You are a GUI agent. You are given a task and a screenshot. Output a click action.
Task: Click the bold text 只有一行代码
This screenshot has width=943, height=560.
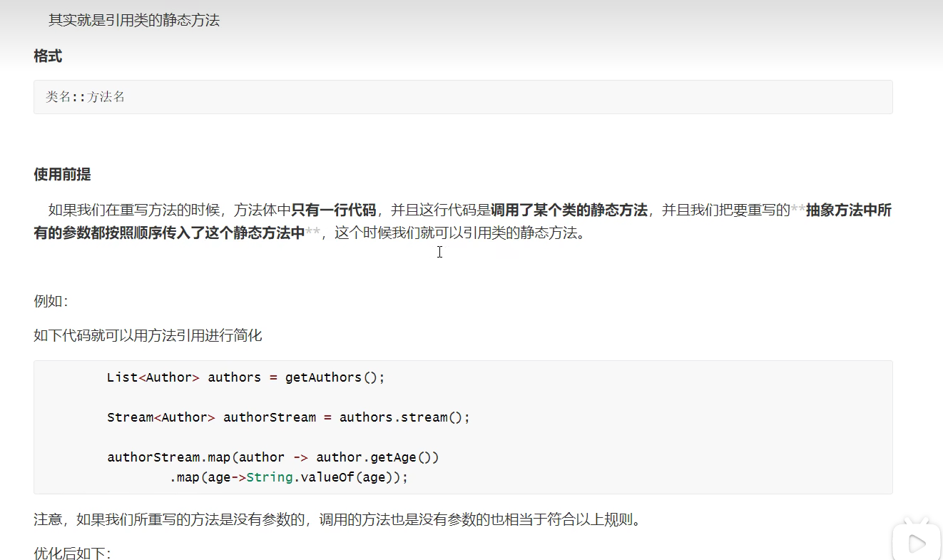click(x=333, y=210)
